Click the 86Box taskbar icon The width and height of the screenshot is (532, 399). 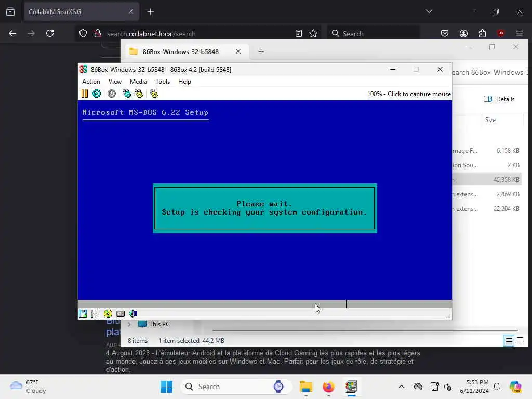click(352, 387)
